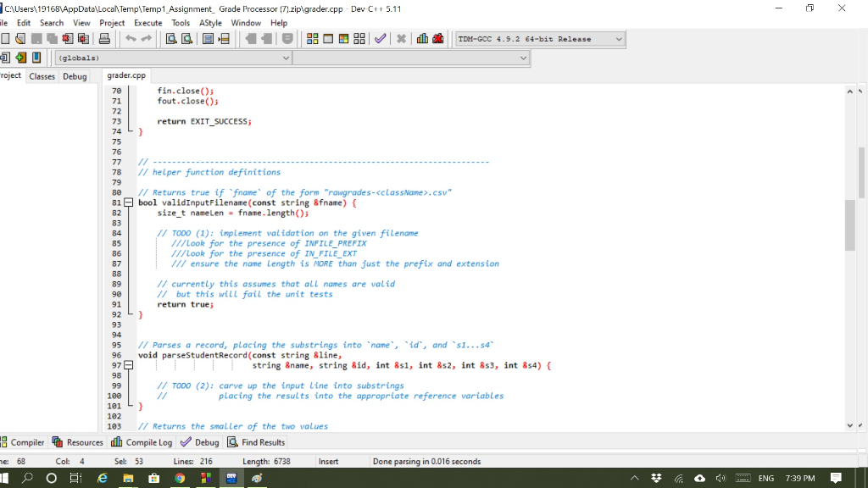Click the vertical scrollbar thumb
The height and width of the screenshot is (488, 868).
pos(849,225)
